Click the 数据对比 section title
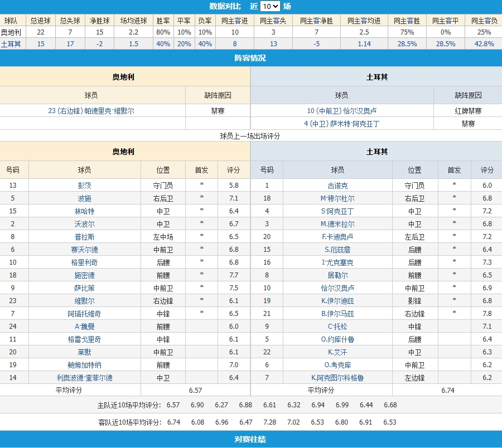The height and width of the screenshot is (448, 502). click(x=225, y=7)
